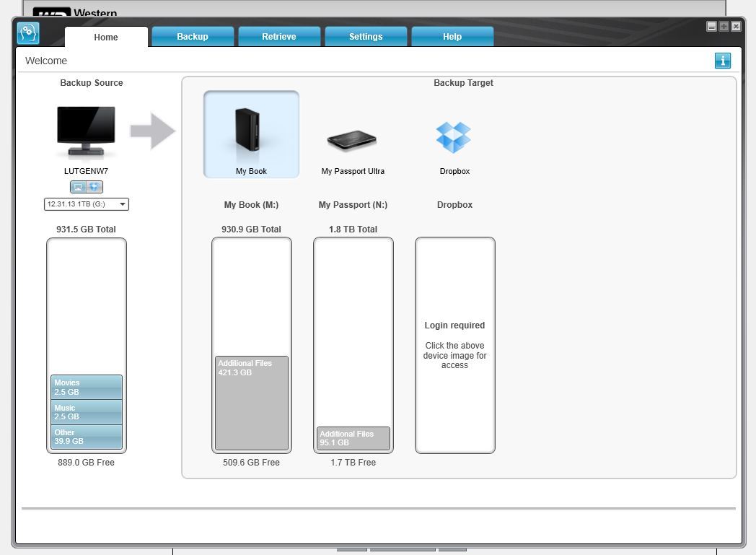Image resolution: width=756 pixels, height=555 pixels.
Task: Click My Book Additional Files 421.3 GB block
Action: point(252,403)
